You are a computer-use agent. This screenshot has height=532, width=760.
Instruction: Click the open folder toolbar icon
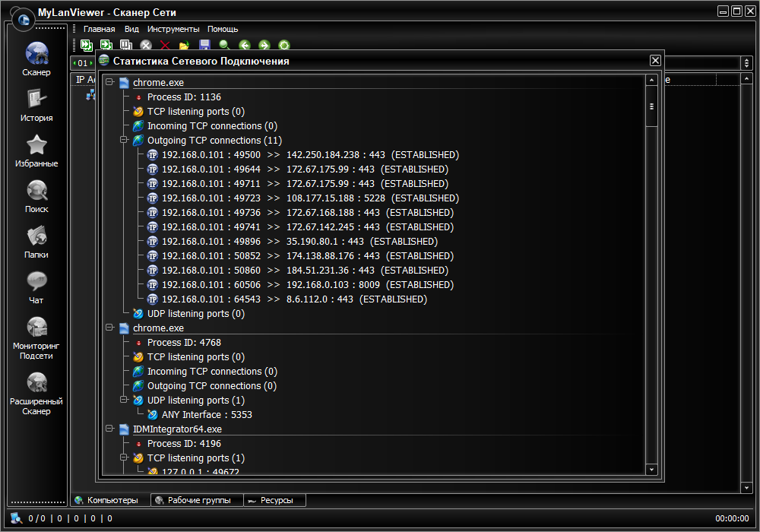coord(184,46)
